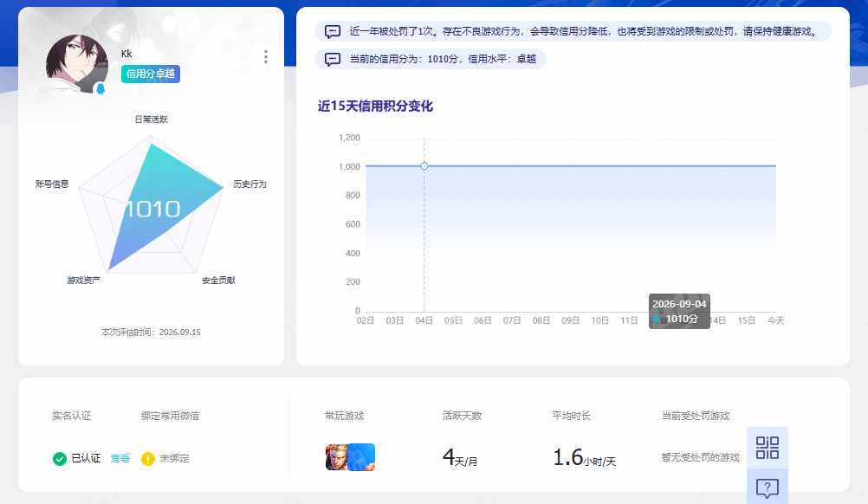Click the 当前受处罚游戏 label
This screenshot has height=504, width=868.
point(696,416)
